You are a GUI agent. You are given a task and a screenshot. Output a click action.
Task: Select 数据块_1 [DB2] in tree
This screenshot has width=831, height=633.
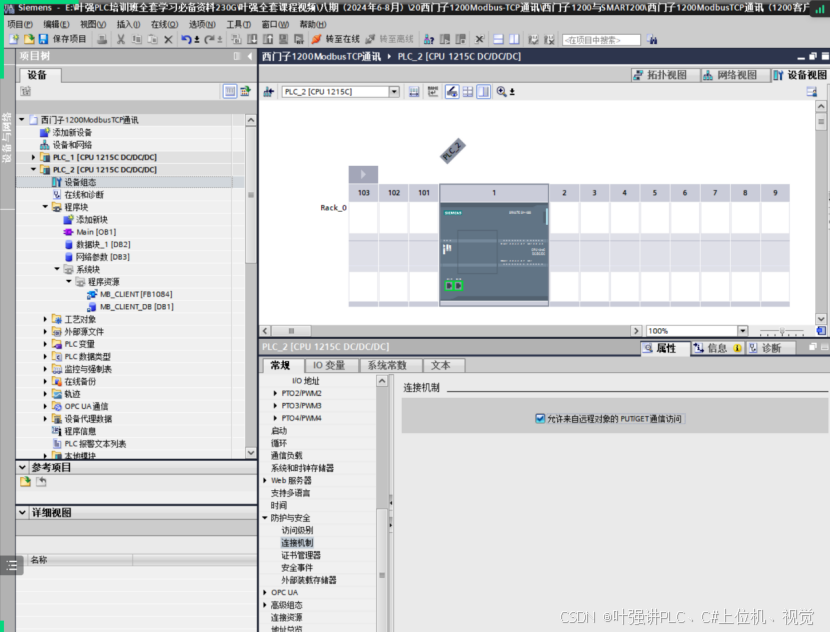click(x=98, y=244)
